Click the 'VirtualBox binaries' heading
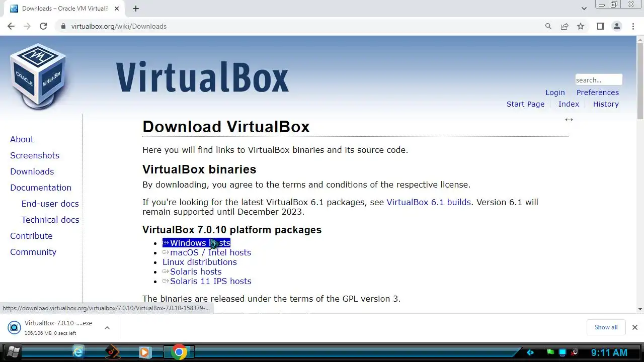Image resolution: width=644 pixels, height=362 pixels. click(x=199, y=169)
